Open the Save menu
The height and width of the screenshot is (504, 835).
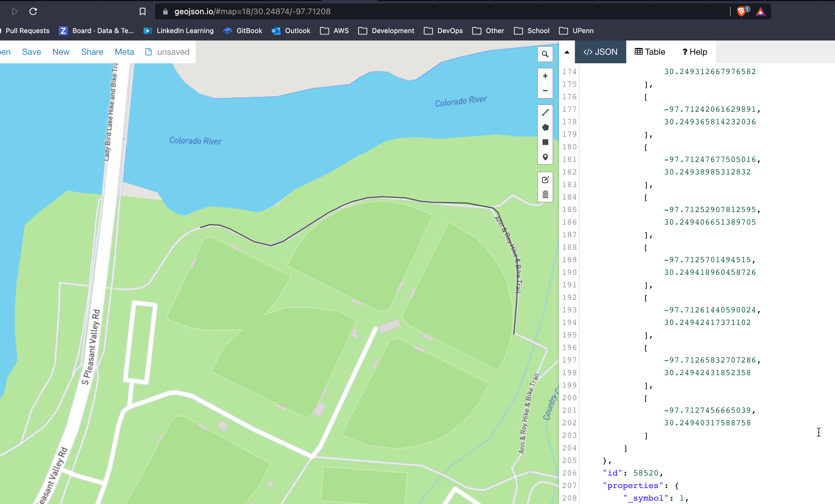click(32, 52)
